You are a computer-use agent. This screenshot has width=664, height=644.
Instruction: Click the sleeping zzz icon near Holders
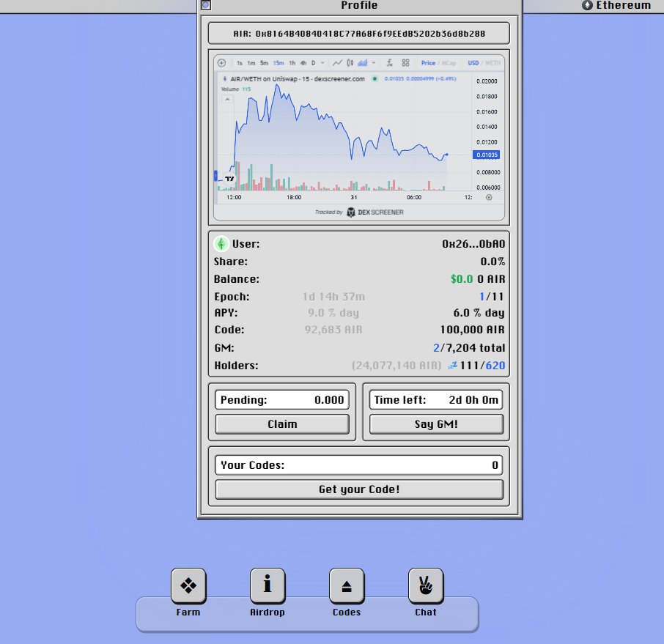pyautogui.click(x=453, y=365)
